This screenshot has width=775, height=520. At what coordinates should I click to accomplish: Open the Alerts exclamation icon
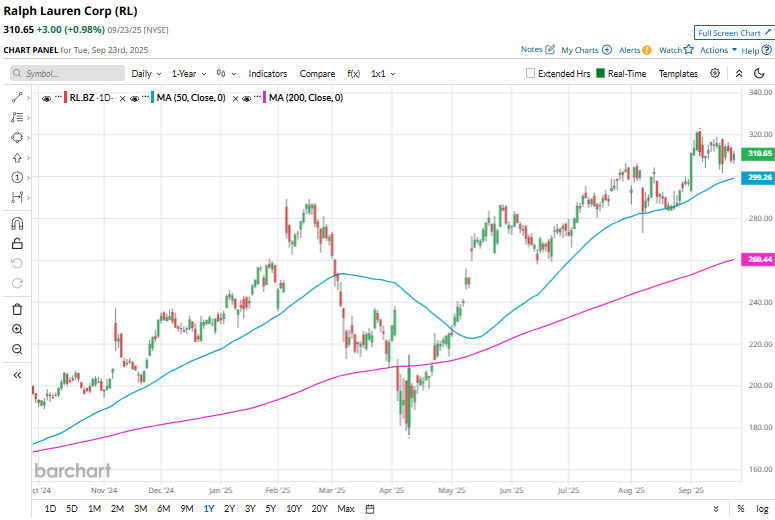(646, 50)
